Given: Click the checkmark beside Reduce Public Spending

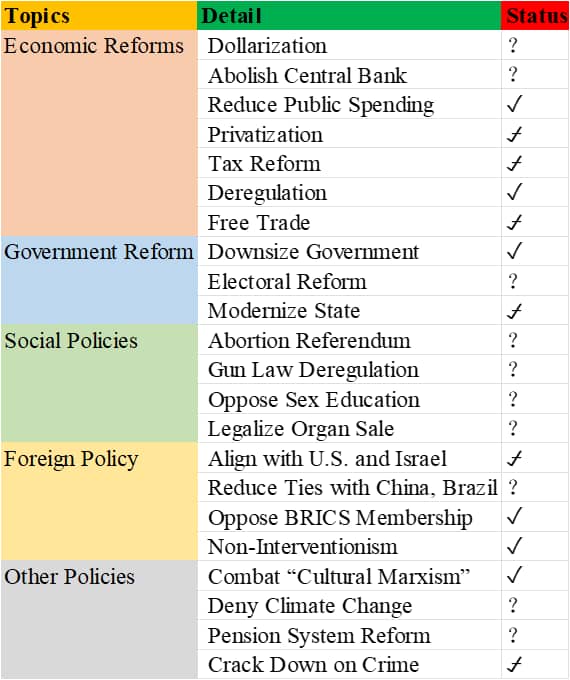Looking at the screenshot, I should [x=514, y=104].
